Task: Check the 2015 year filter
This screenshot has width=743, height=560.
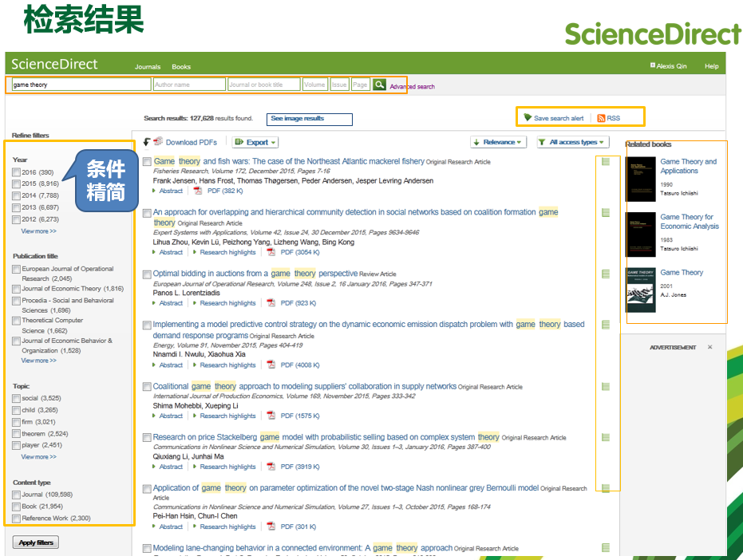Action: 17,183
